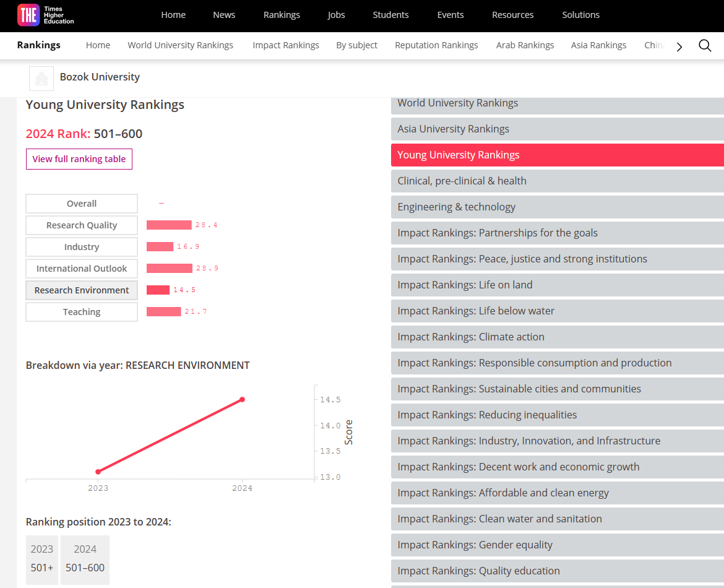Go to Impact Rankings subnav link

click(x=286, y=45)
